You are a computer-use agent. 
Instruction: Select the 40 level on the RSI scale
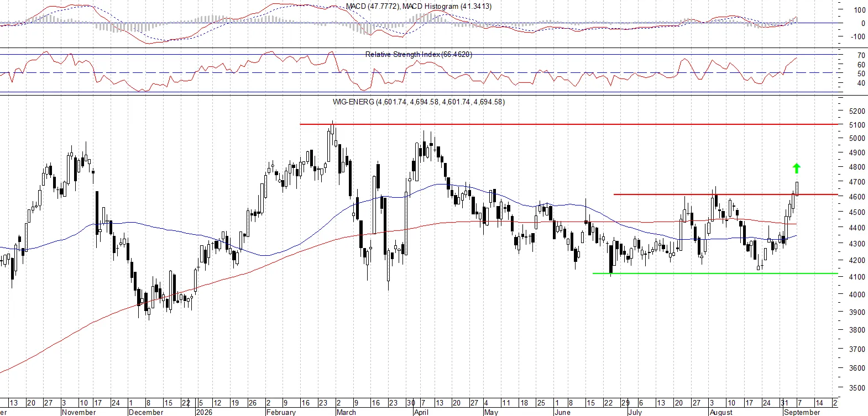[861, 83]
